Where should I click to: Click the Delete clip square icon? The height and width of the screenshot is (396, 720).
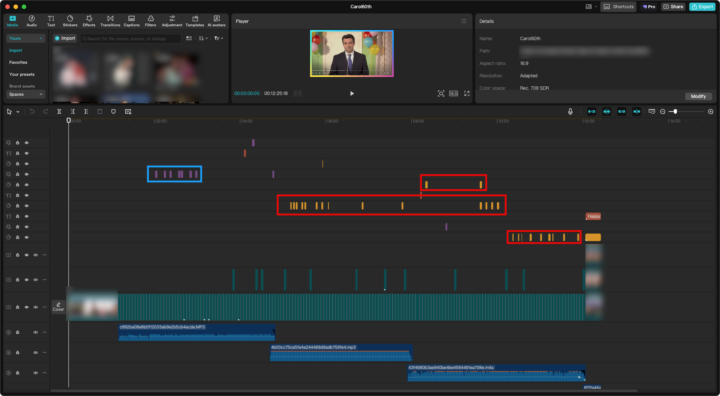click(100, 112)
